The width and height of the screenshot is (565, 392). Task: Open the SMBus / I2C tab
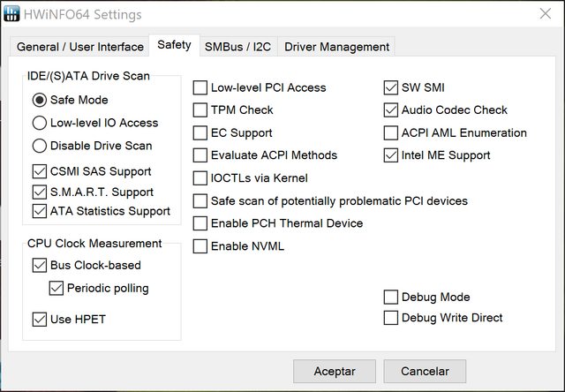[x=237, y=47]
